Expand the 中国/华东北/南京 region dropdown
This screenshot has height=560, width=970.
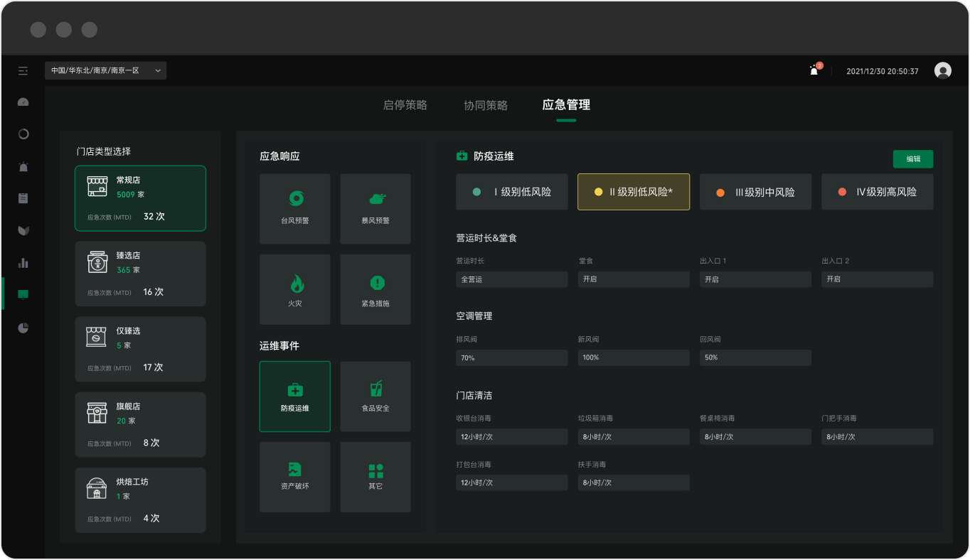tap(105, 70)
